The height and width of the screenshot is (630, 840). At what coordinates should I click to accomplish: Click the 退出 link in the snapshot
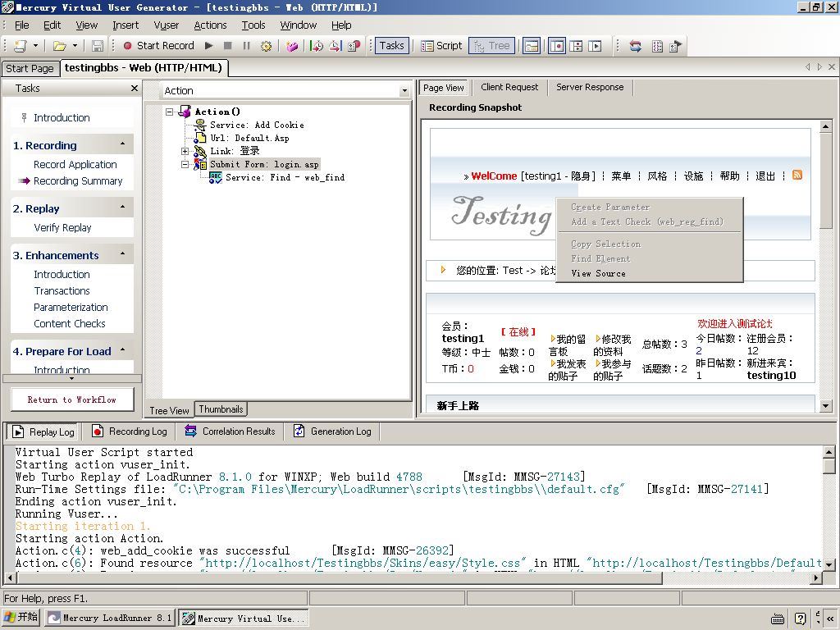(765, 176)
